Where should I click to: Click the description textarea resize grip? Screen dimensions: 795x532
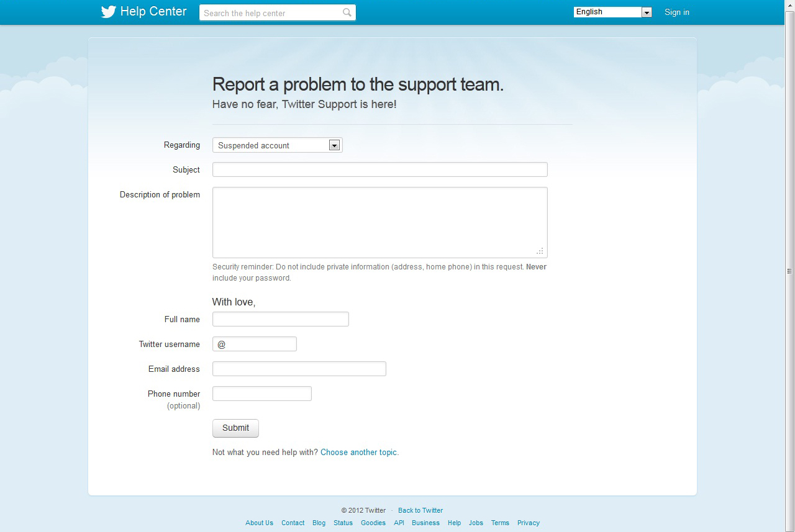click(540, 251)
